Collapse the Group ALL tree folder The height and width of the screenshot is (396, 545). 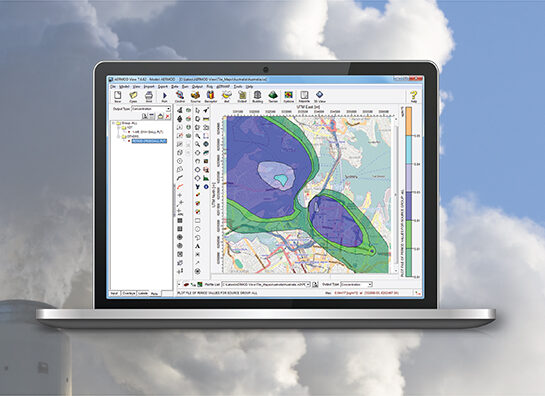[114, 123]
